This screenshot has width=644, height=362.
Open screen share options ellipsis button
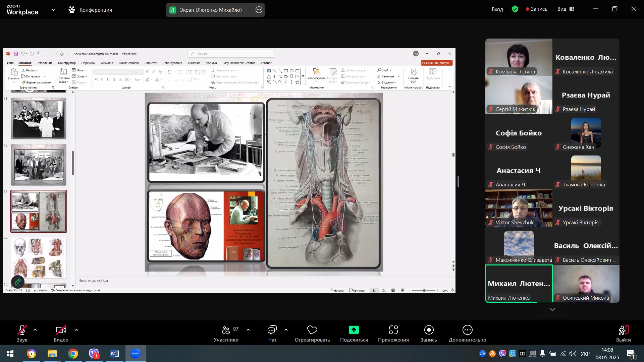pyautogui.click(x=259, y=10)
